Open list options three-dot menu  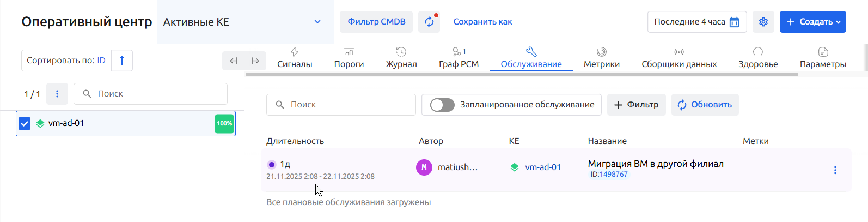tap(57, 94)
